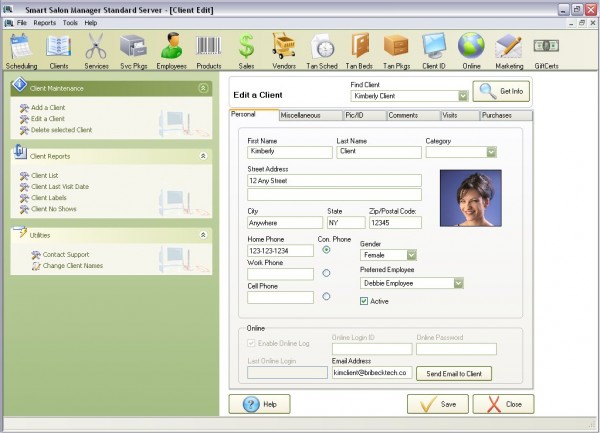
Task: Click the Products barcode icon
Action: pyautogui.click(x=208, y=46)
